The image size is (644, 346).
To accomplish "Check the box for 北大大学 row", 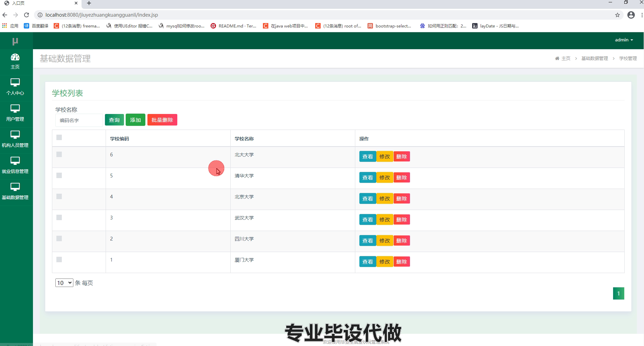I will pyautogui.click(x=59, y=154).
